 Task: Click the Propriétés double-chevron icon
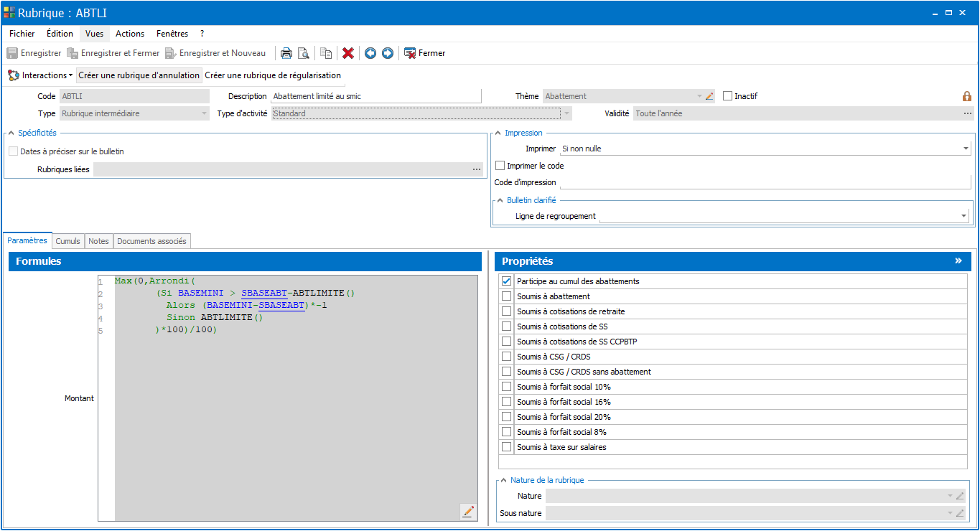click(958, 260)
